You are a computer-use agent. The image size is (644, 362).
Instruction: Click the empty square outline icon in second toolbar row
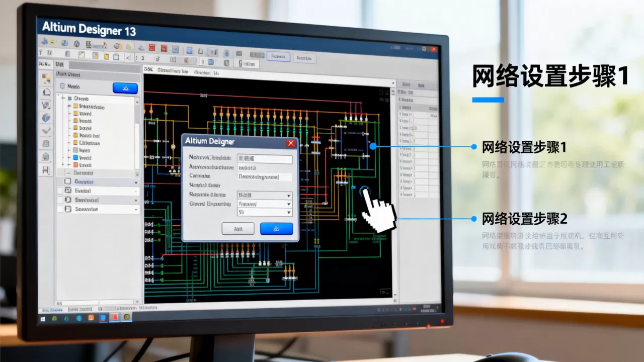pyautogui.click(x=116, y=57)
